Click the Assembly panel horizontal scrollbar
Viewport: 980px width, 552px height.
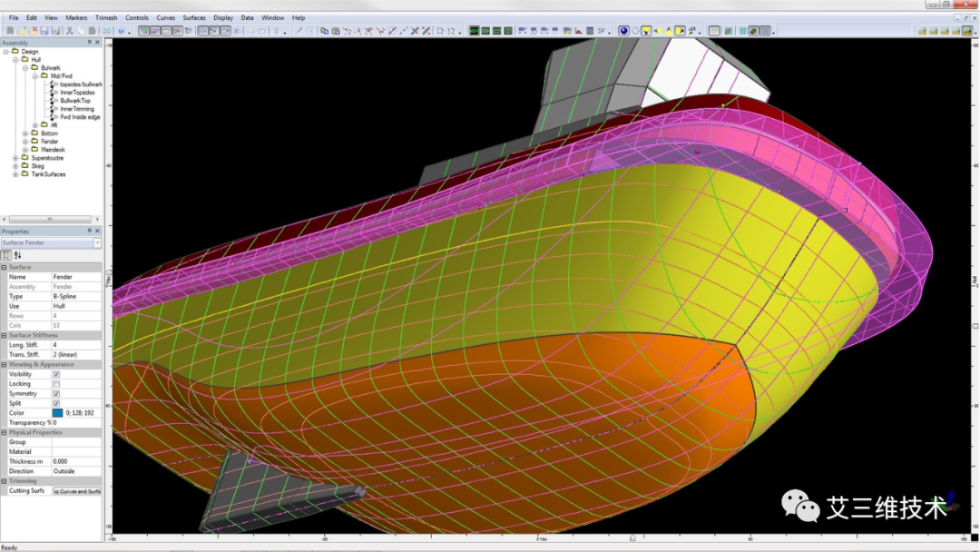tap(50, 220)
